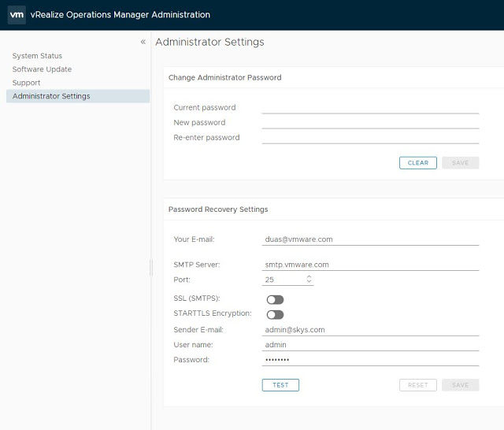Click the SMTP Server field
This screenshot has height=430, width=504.
370,265
